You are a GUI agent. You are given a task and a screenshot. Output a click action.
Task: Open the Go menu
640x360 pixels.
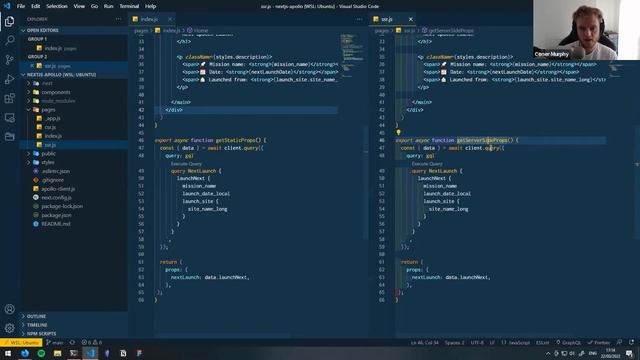click(94, 6)
